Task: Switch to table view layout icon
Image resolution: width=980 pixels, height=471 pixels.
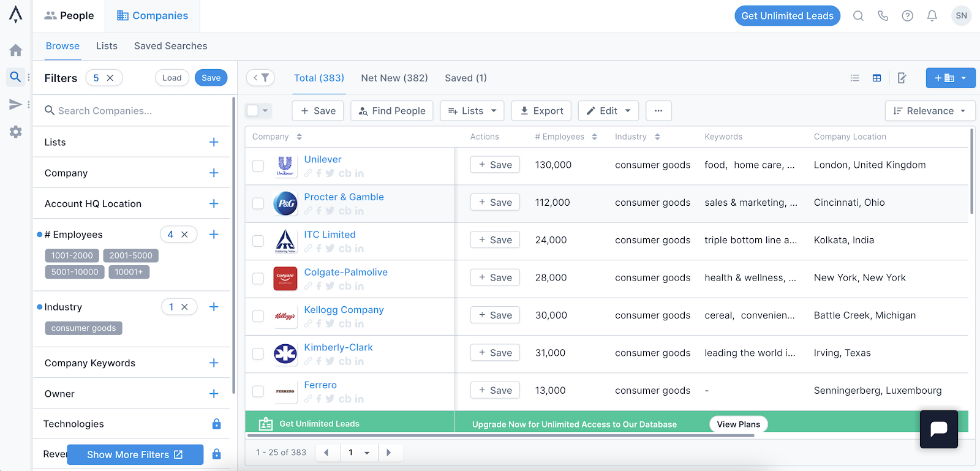Action: (x=876, y=78)
